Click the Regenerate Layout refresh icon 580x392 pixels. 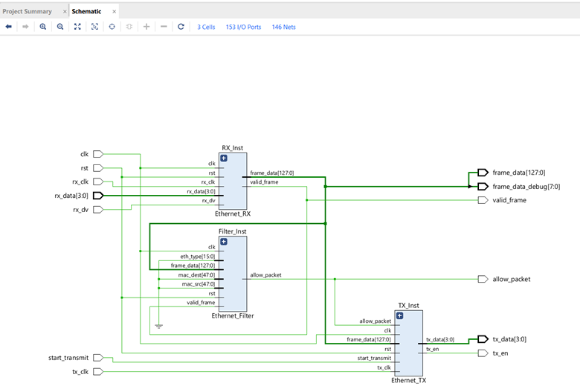pos(181,27)
